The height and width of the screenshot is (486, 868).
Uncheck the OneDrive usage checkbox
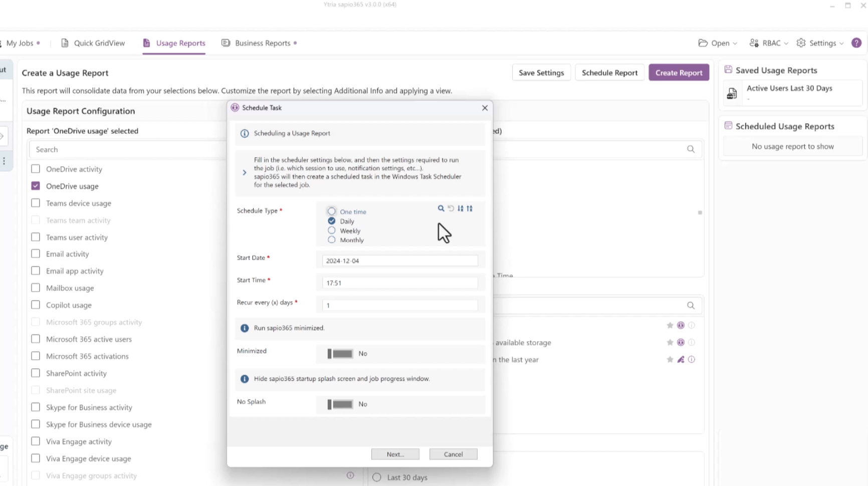coord(36,186)
